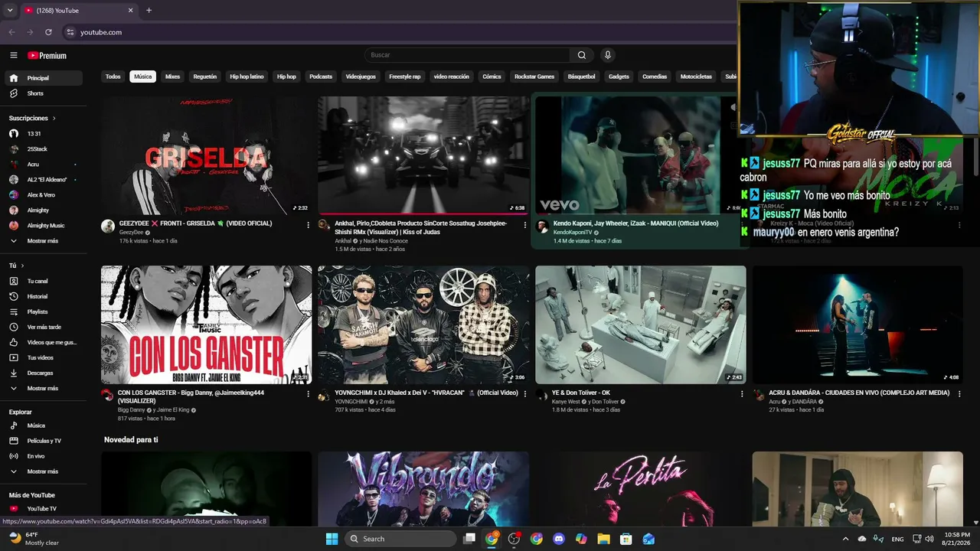Play the CON LOS GANSTER thumbnail

[x=207, y=324]
